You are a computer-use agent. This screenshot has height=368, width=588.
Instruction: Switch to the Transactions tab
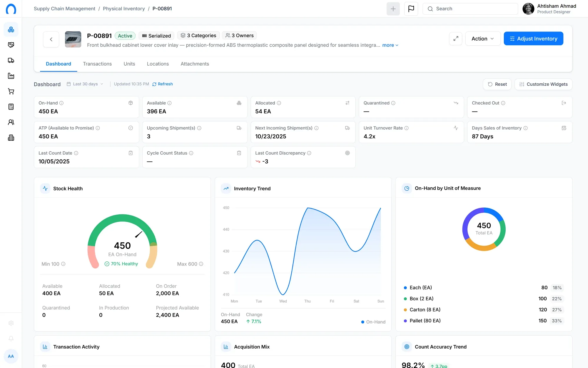pyautogui.click(x=97, y=64)
